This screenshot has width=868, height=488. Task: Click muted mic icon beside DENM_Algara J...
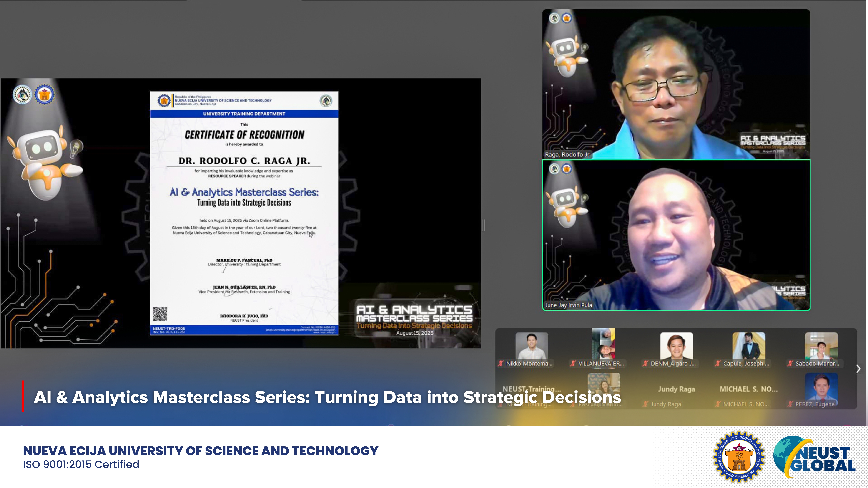click(645, 363)
